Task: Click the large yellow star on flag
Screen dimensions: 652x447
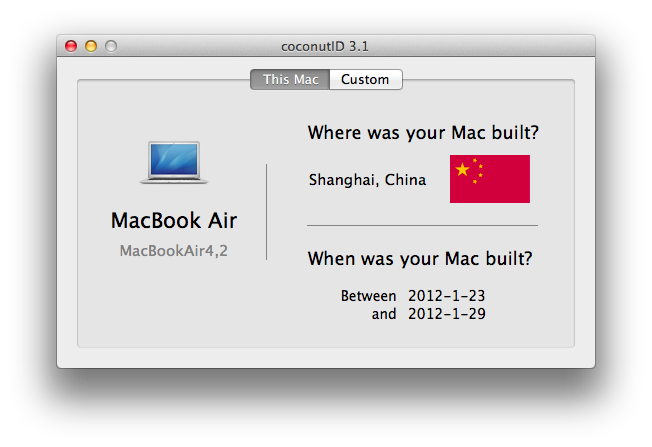Action: click(x=462, y=169)
